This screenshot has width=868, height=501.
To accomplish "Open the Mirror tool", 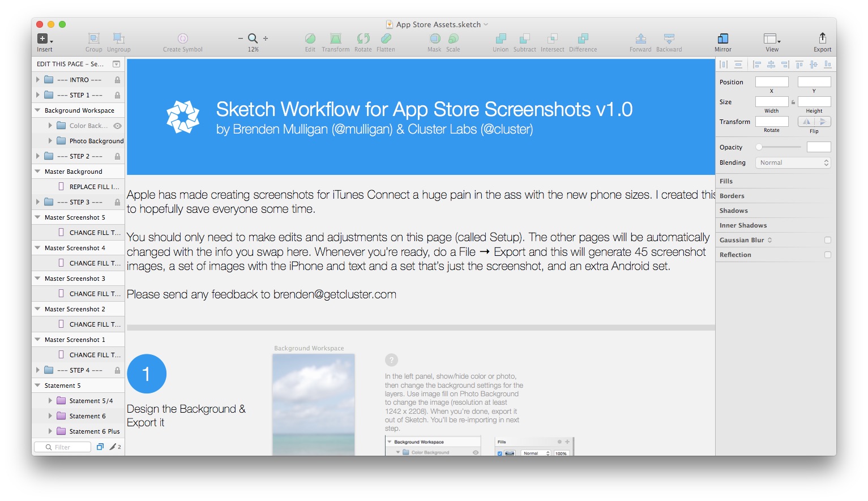I will pyautogui.click(x=723, y=38).
